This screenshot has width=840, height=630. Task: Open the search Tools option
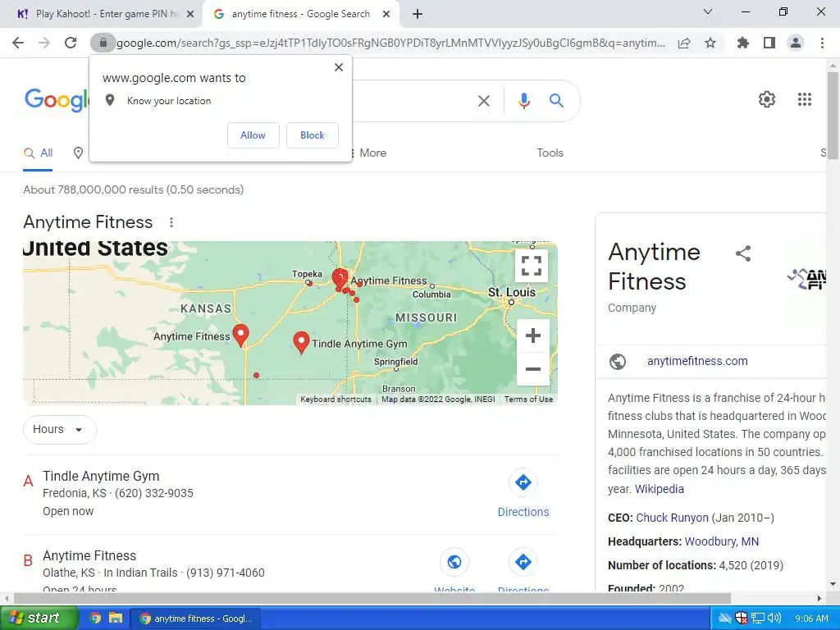pos(550,153)
